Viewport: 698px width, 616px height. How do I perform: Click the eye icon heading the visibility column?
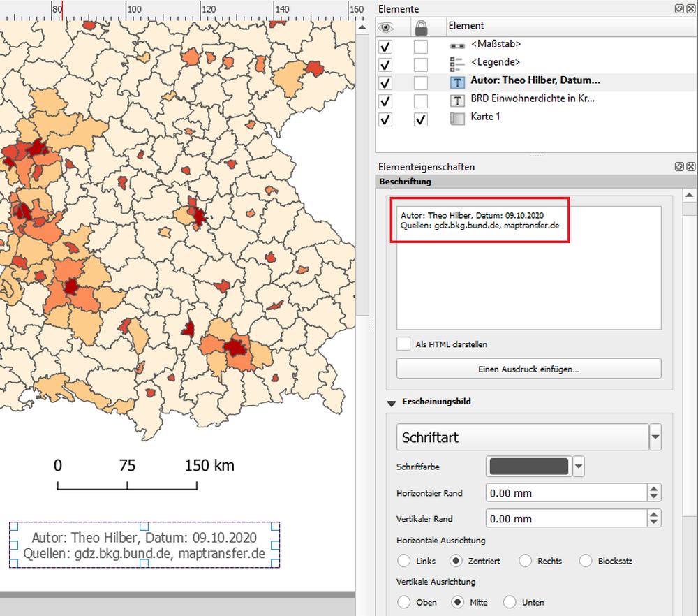pyautogui.click(x=386, y=26)
